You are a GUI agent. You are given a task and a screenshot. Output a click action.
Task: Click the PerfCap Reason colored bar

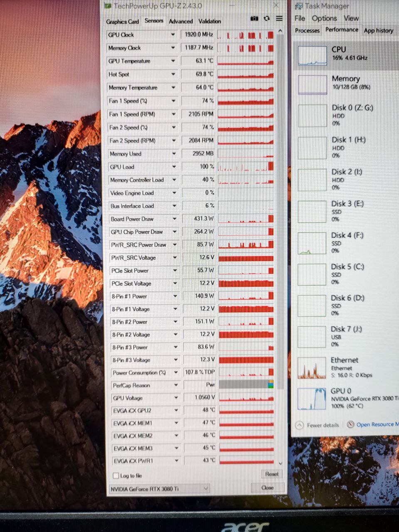(246, 384)
